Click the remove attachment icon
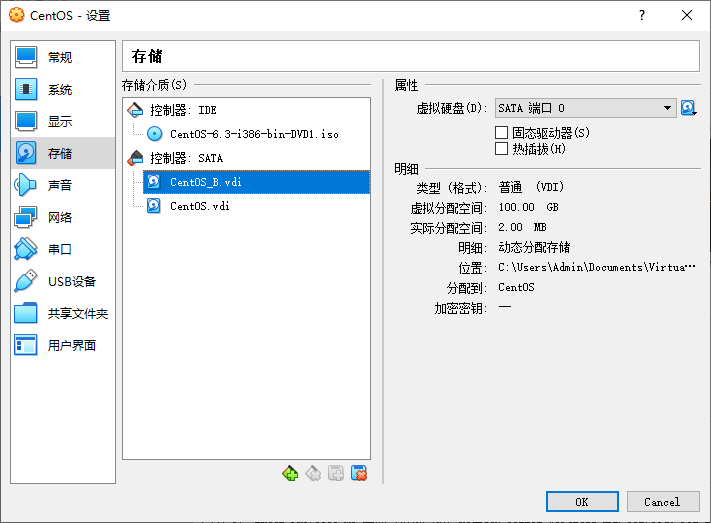This screenshot has height=523, width=711. click(359, 474)
